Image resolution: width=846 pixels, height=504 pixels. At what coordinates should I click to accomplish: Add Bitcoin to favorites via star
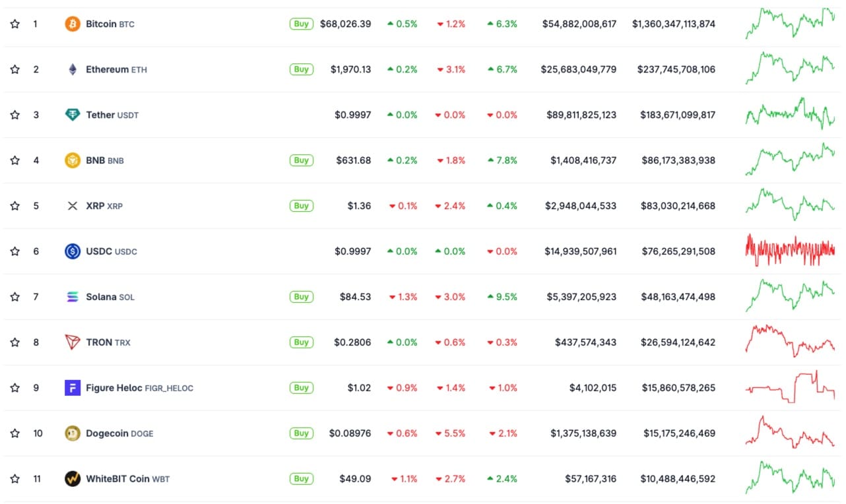click(15, 24)
